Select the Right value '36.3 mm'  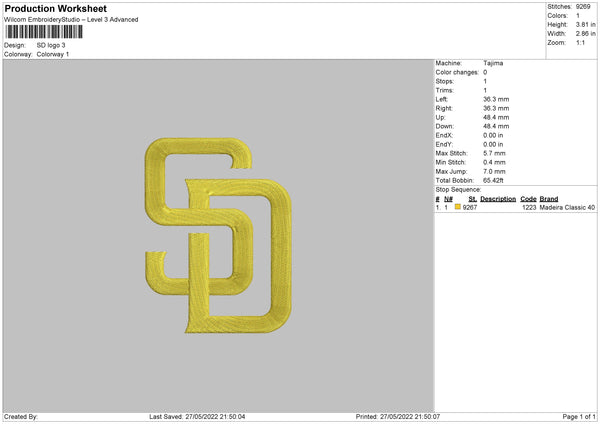pyautogui.click(x=496, y=109)
